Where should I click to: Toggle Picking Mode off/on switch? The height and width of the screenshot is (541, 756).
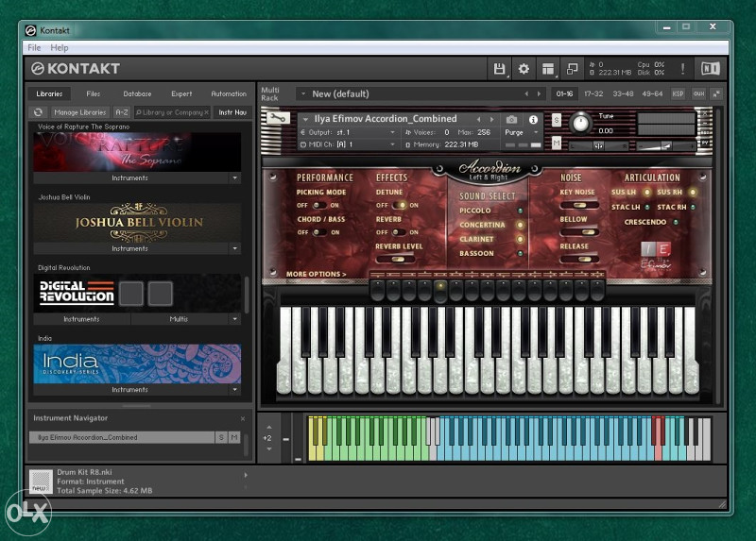[x=318, y=205]
